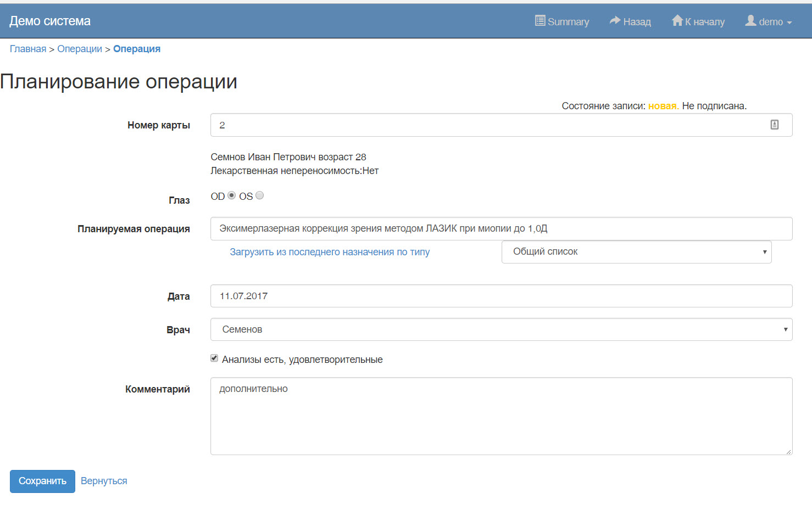
Task: Click the Вернуться link
Action: click(x=104, y=481)
